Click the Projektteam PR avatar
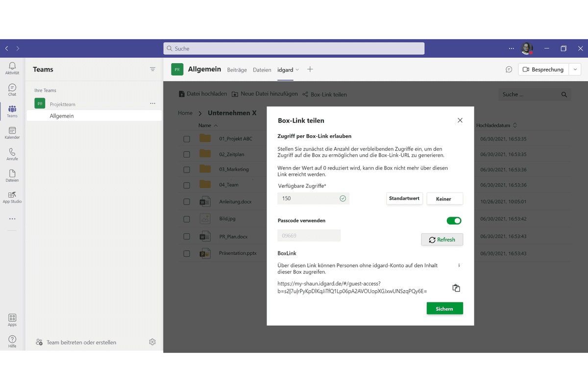Image resolution: width=588 pixels, height=392 pixels. (40, 104)
